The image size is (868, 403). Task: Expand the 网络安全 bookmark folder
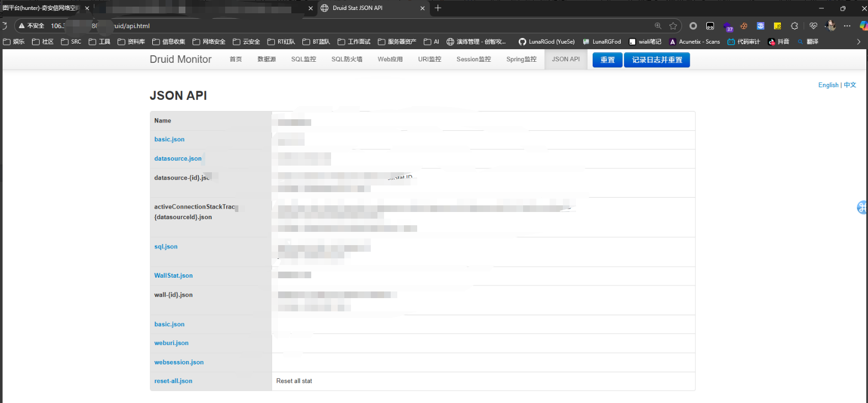pos(209,42)
